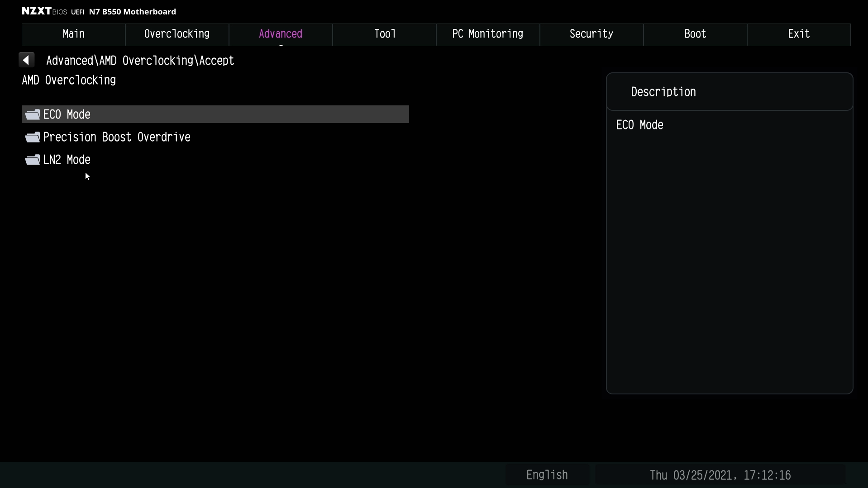The image size is (868, 488).
Task: Click the AMD Overclocking heading
Action: 69,80
